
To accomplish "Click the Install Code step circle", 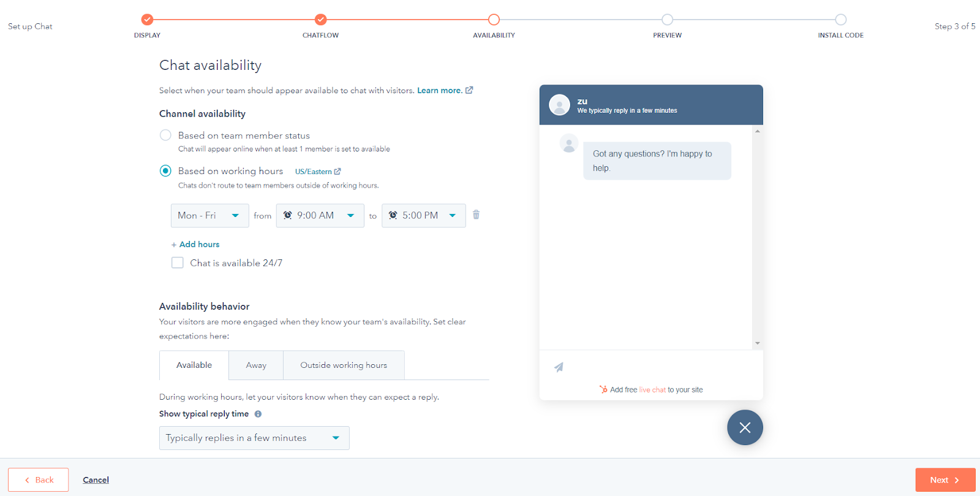I will (840, 20).
